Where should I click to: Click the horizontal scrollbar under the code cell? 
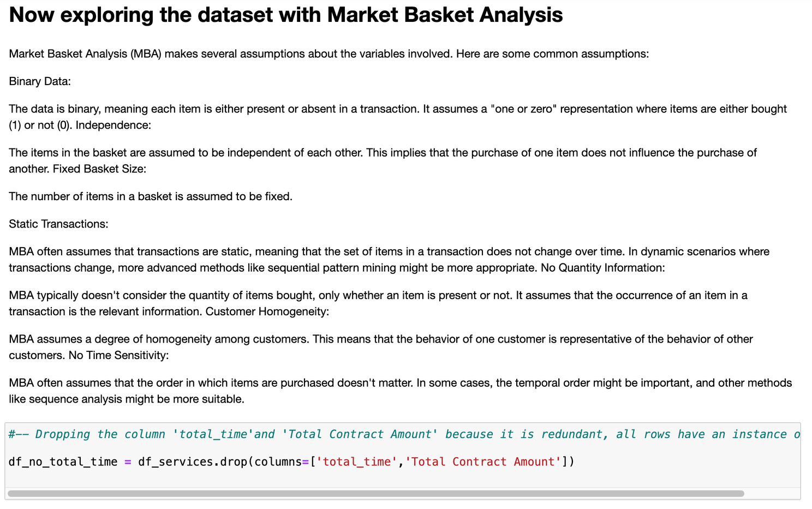375,493
